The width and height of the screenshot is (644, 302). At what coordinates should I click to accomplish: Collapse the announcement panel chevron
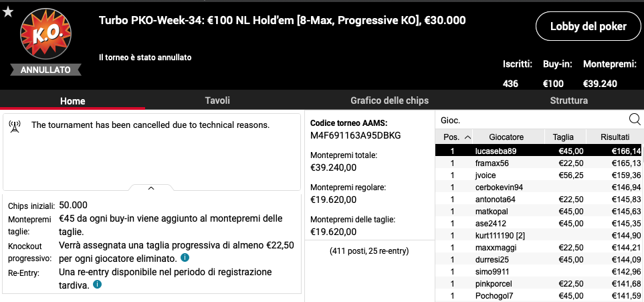[151, 188]
